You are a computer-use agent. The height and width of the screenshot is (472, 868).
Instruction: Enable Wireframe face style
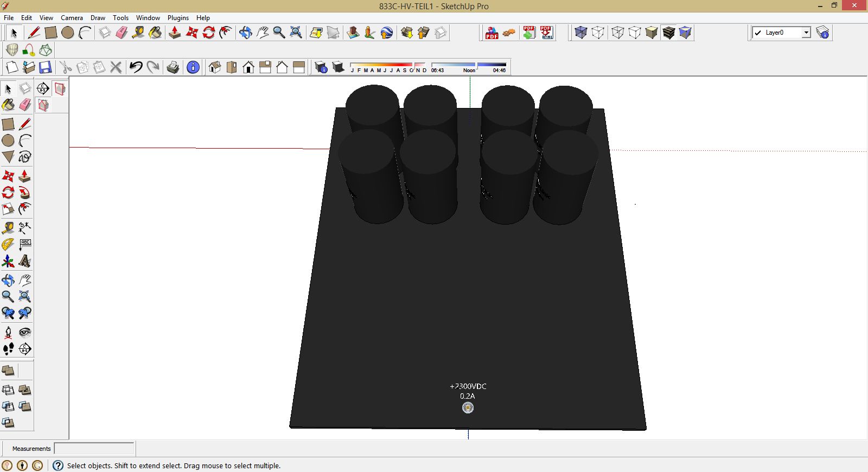tap(618, 33)
